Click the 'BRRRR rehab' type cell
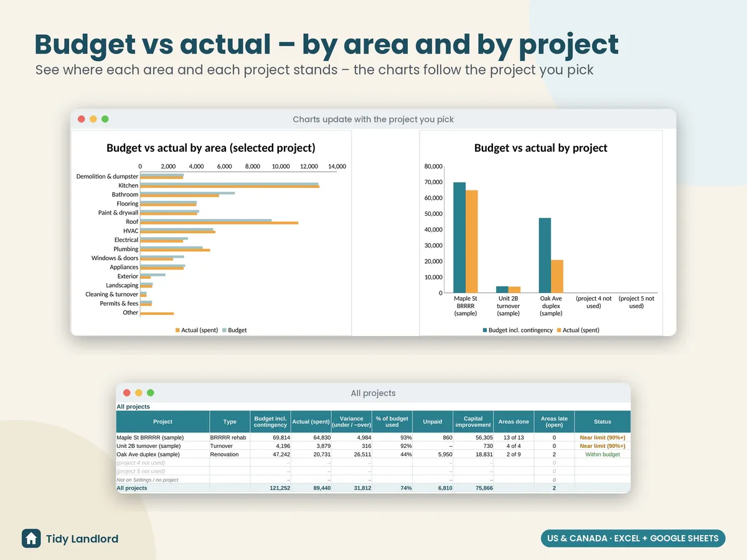 [228, 437]
